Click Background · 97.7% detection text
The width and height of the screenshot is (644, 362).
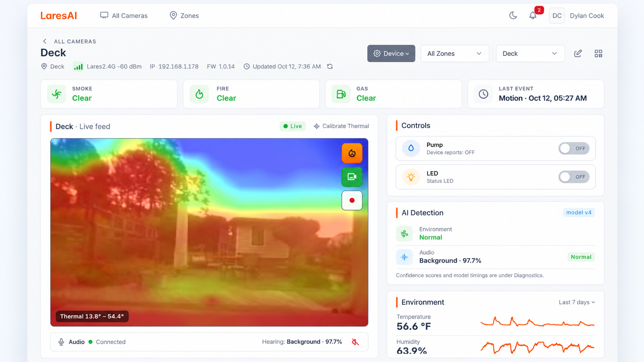pos(450,261)
